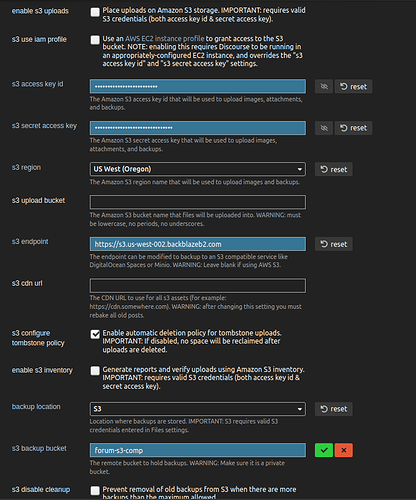Reset the backup location setting
This screenshot has width=416, height=500.
coord(334,409)
